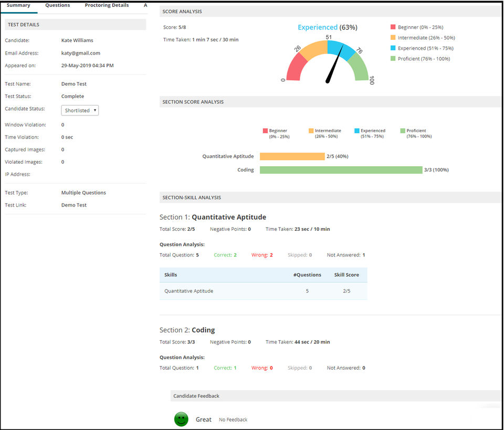Click the Quantitative Aptitude orange score bar

[x=292, y=156]
